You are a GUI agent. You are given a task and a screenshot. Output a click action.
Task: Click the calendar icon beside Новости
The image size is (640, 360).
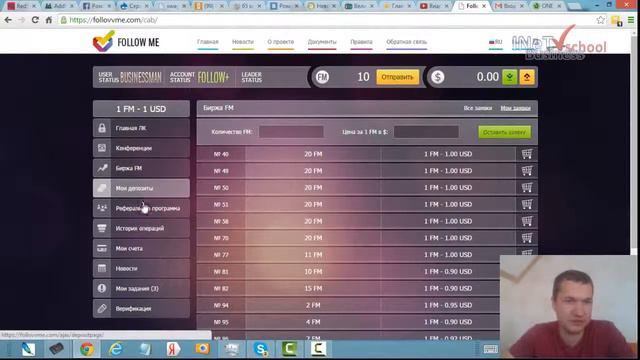coord(102,269)
